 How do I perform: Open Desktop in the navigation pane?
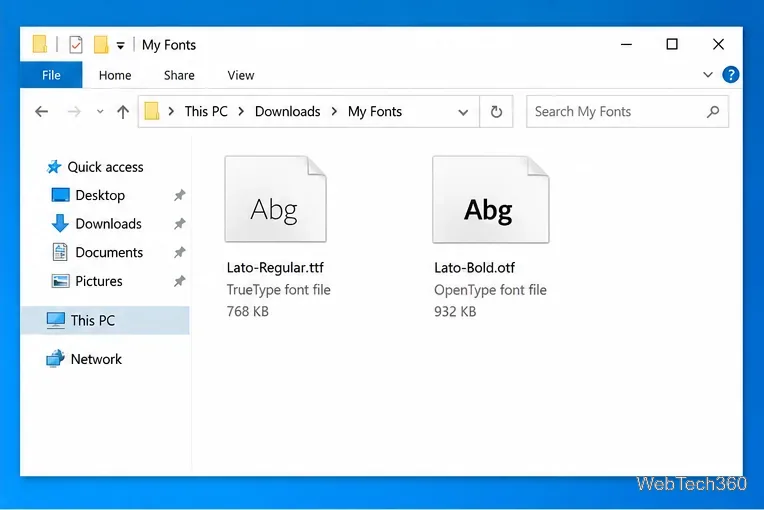tap(88, 195)
